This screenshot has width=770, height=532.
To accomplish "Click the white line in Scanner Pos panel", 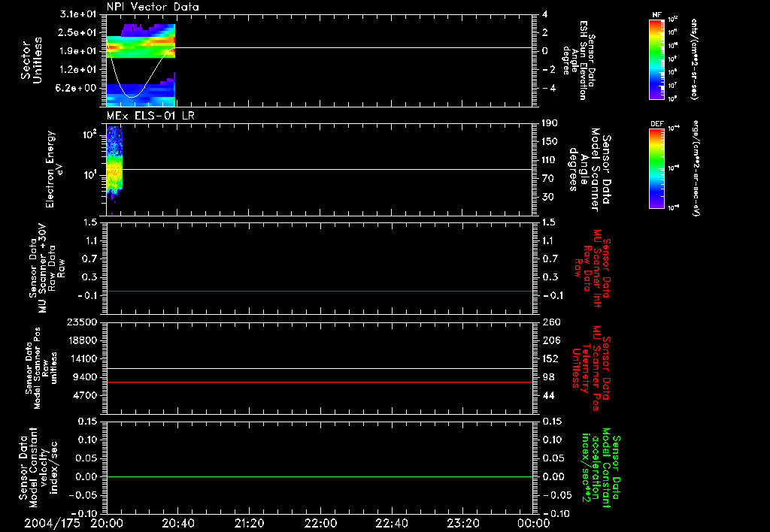I will [x=320, y=369].
